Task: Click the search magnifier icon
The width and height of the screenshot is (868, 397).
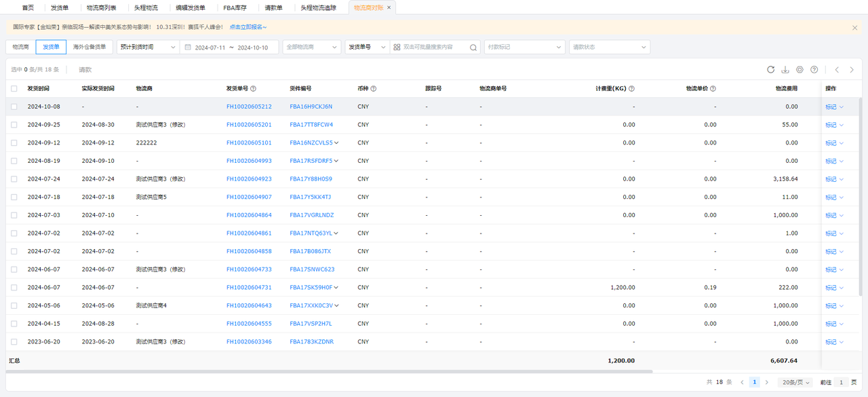Action: coord(473,48)
